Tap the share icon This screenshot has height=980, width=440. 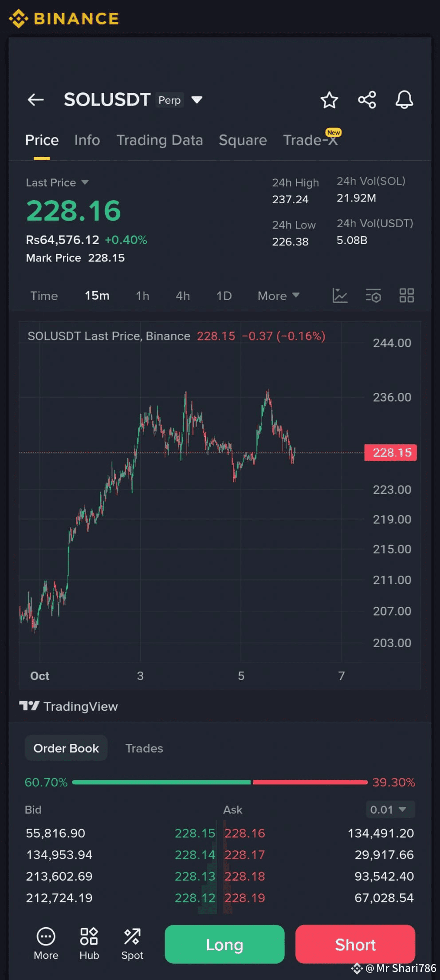tap(367, 100)
